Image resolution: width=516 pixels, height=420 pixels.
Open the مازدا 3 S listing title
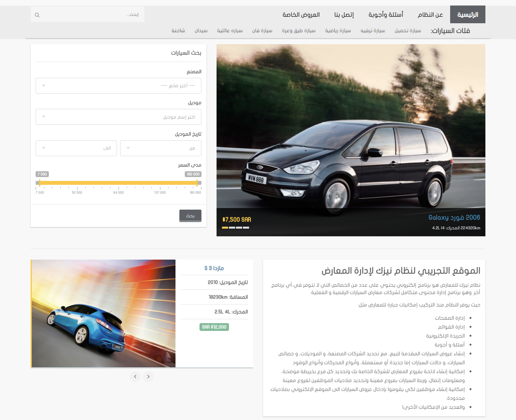[214, 268]
